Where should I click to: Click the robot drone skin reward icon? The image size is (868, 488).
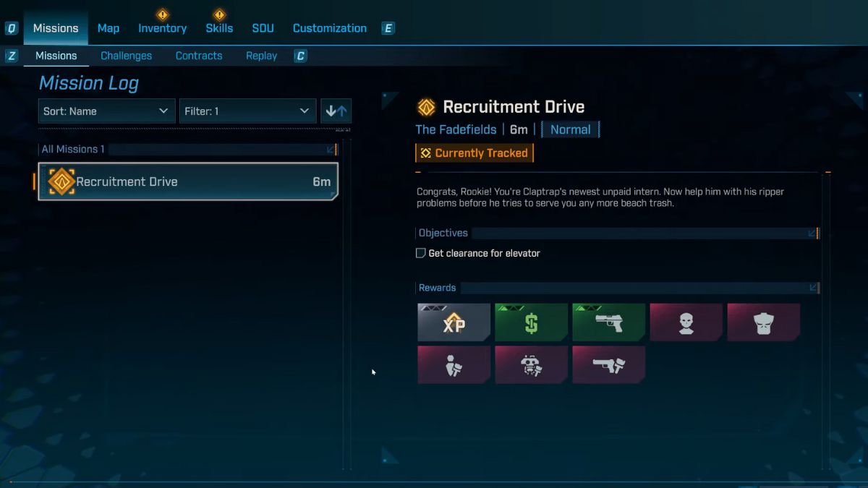tap(531, 365)
